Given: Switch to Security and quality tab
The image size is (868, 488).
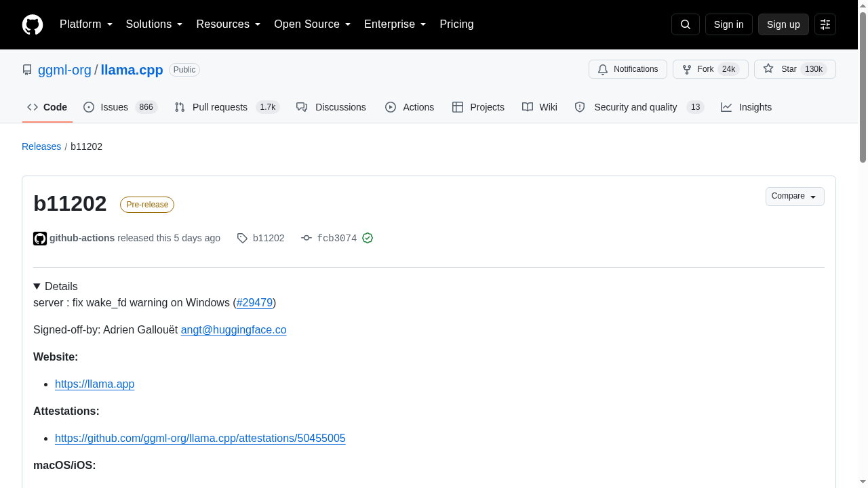Looking at the screenshot, I should tap(639, 107).
